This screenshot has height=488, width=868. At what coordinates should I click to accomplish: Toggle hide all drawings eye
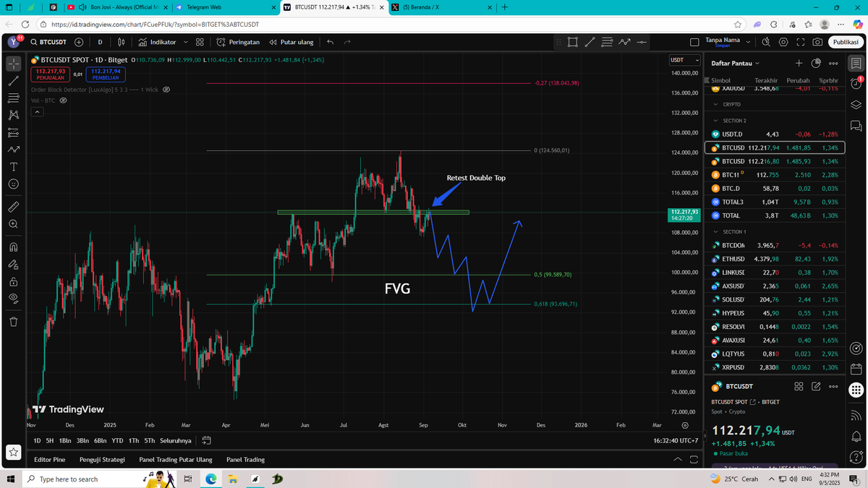pyautogui.click(x=14, y=299)
